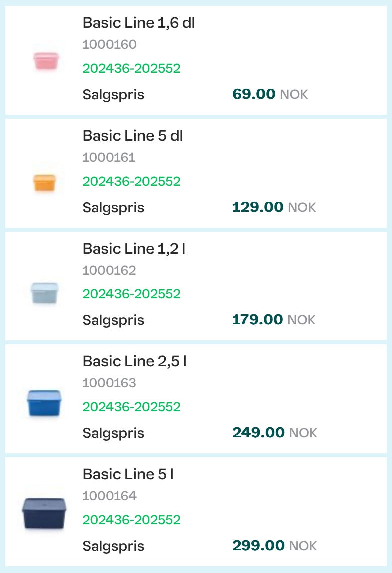Screen dimensions: 392x573
Task: Click the 179.00 NOK price
Action: click(x=274, y=320)
